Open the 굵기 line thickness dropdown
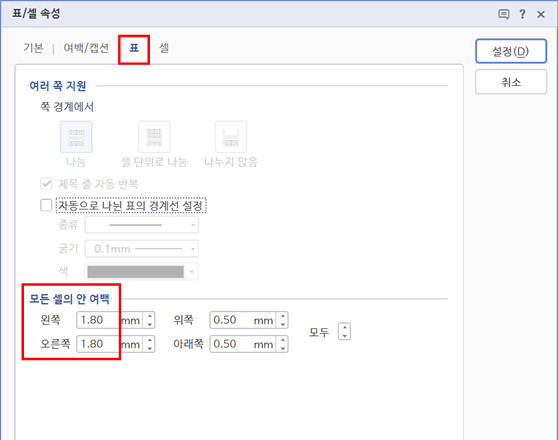 point(142,249)
